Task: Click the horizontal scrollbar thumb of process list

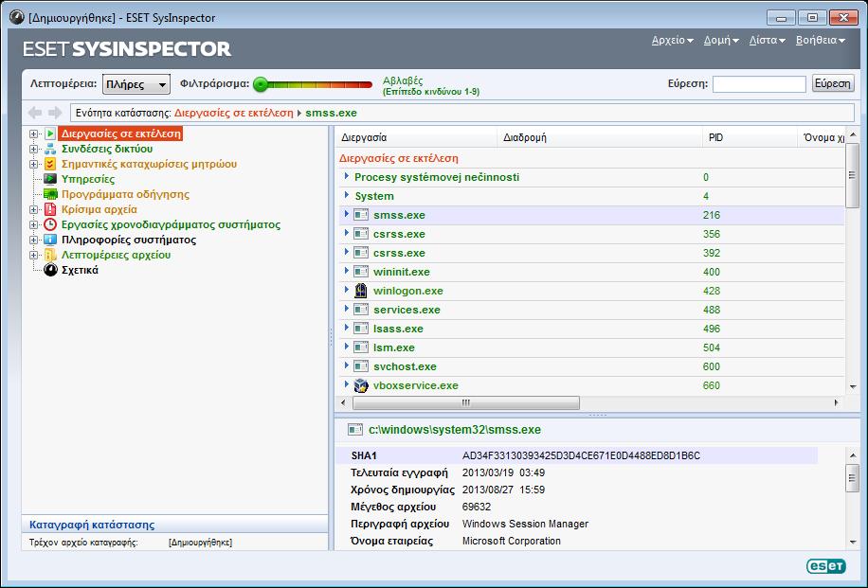Action: pos(466,402)
